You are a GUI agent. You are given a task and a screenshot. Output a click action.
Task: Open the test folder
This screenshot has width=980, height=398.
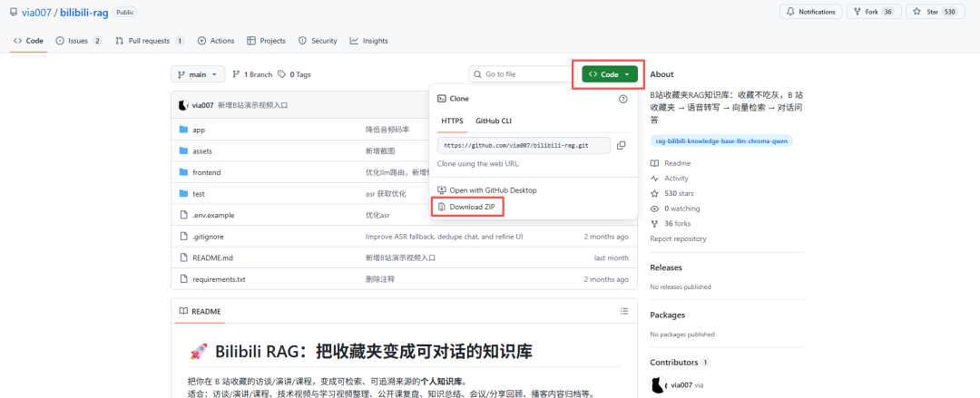[198, 194]
